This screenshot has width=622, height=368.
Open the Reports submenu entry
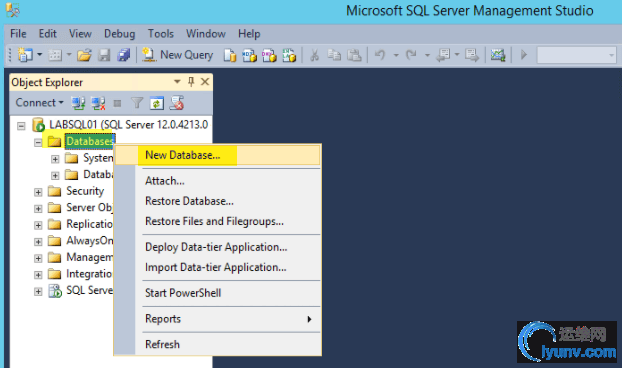(x=217, y=319)
